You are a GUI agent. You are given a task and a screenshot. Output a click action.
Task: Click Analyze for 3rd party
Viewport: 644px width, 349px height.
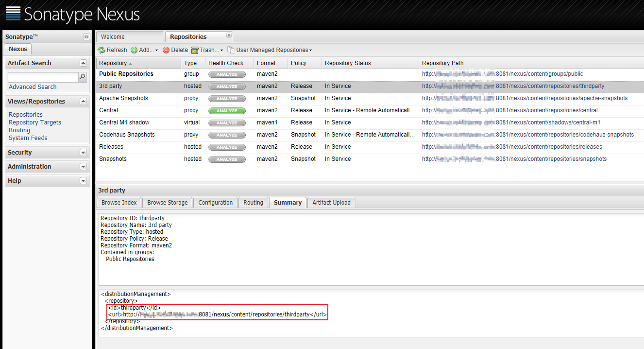(x=227, y=87)
